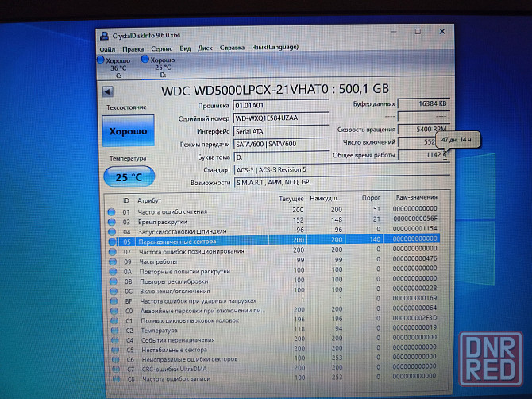Screen dimensions: 532x399
Task: Click the status dot for Нестабильные сектора
Action: click(115, 350)
